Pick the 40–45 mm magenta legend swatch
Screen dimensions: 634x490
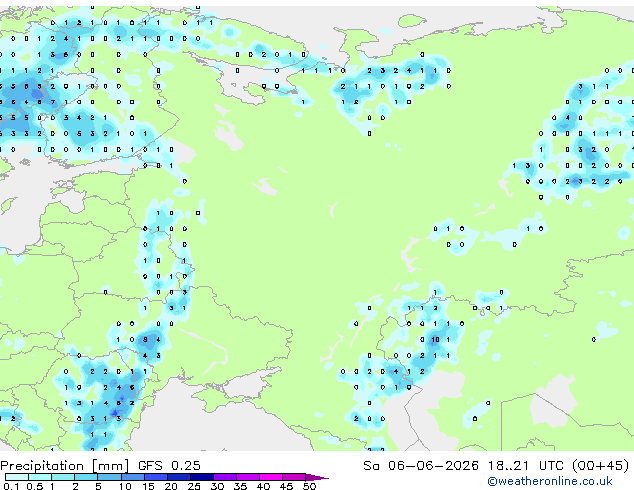(x=271, y=477)
